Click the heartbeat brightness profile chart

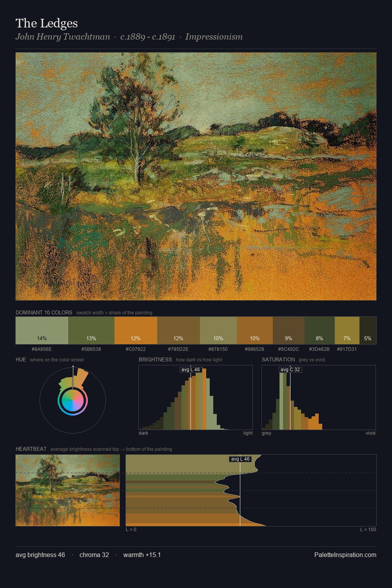click(x=251, y=490)
